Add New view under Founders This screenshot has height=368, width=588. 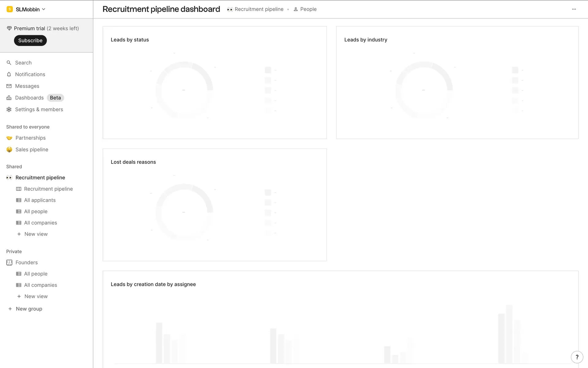(x=36, y=297)
